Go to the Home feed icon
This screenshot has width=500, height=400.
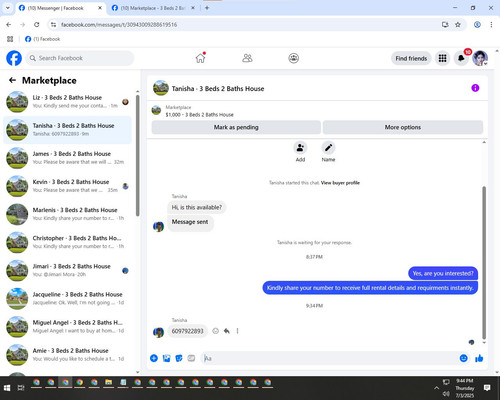[x=200, y=58]
